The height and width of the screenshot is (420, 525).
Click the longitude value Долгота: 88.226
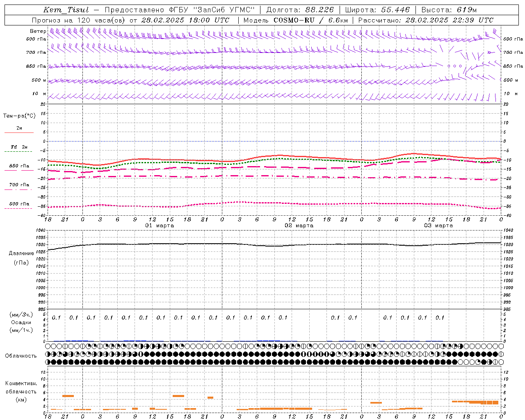pyautogui.click(x=300, y=10)
